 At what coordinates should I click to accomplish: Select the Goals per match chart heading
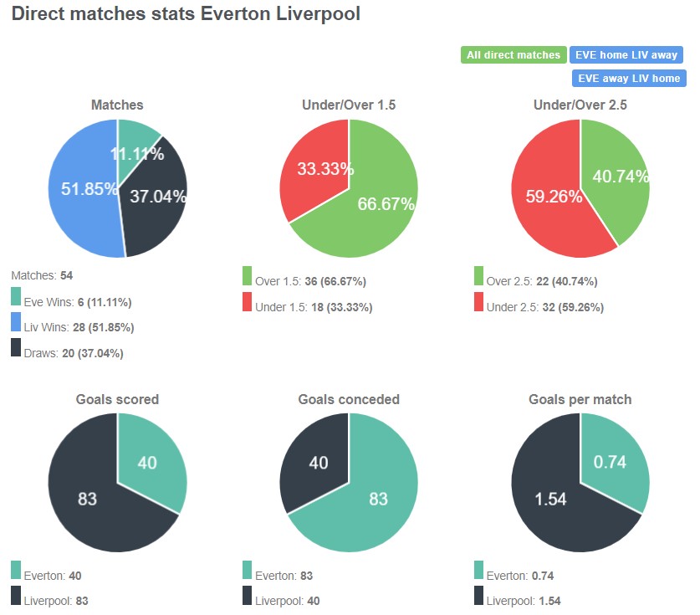(x=579, y=400)
